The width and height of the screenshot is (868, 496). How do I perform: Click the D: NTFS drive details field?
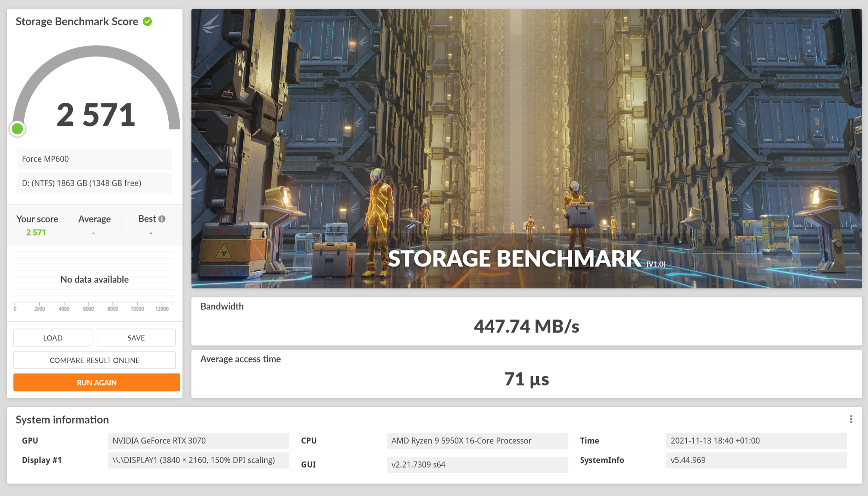94,183
